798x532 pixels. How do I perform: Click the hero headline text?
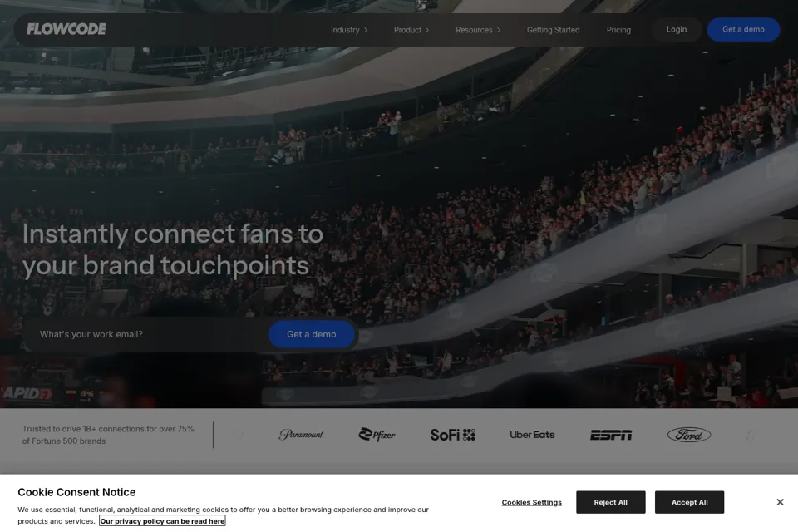coord(173,249)
